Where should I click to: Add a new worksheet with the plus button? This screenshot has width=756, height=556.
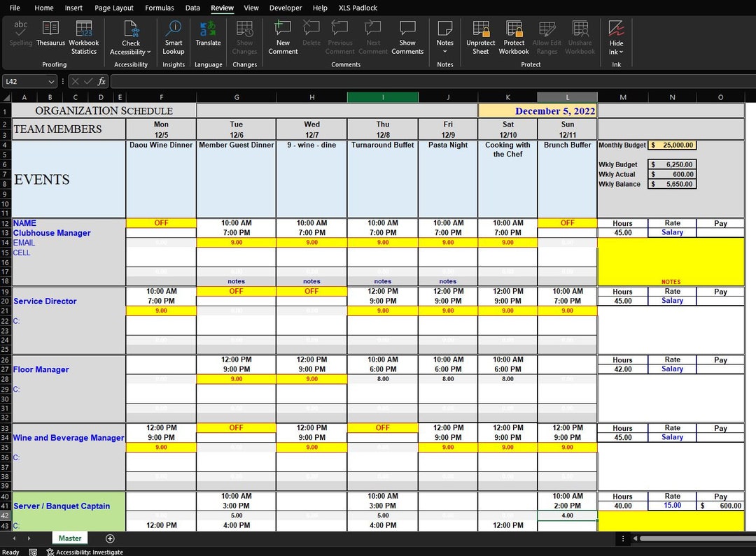coord(110,539)
